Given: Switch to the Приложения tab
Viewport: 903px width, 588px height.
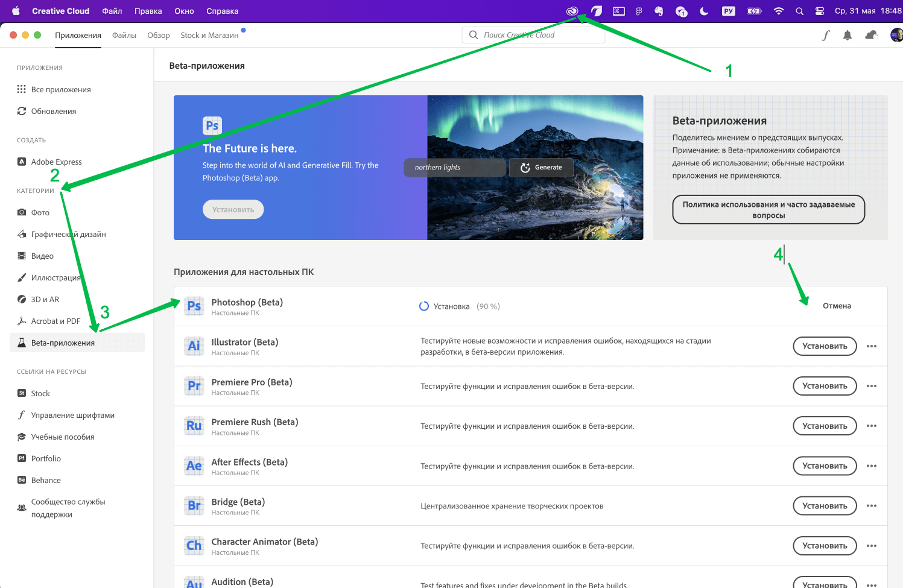Looking at the screenshot, I should tap(78, 35).
